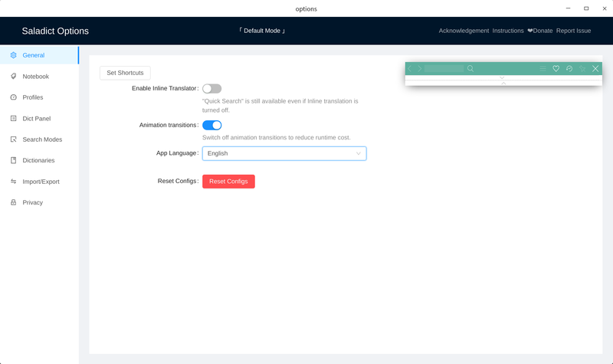This screenshot has width=613, height=364.
Task: Click the search magnifier in dict panel
Action: coord(470,69)
